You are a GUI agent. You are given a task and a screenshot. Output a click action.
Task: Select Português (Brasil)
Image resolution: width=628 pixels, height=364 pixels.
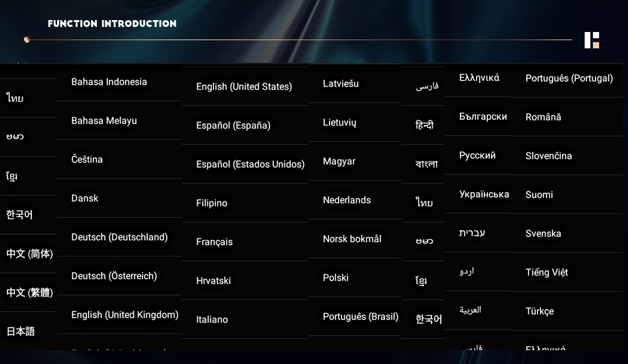361,317
